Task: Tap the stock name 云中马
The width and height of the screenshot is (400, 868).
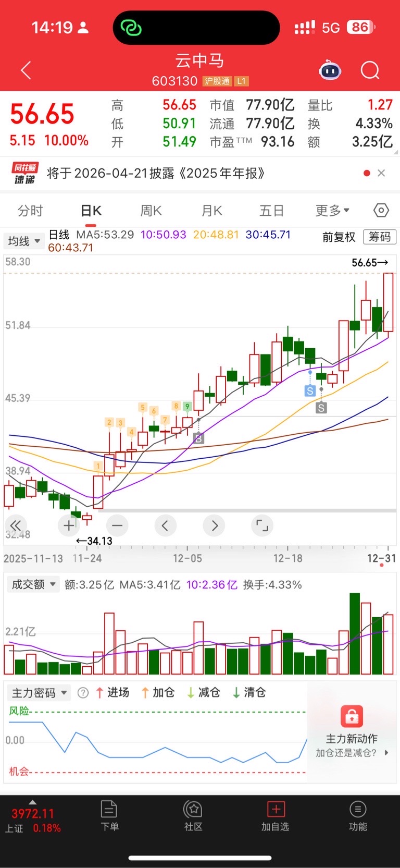Action: [199, 61]
